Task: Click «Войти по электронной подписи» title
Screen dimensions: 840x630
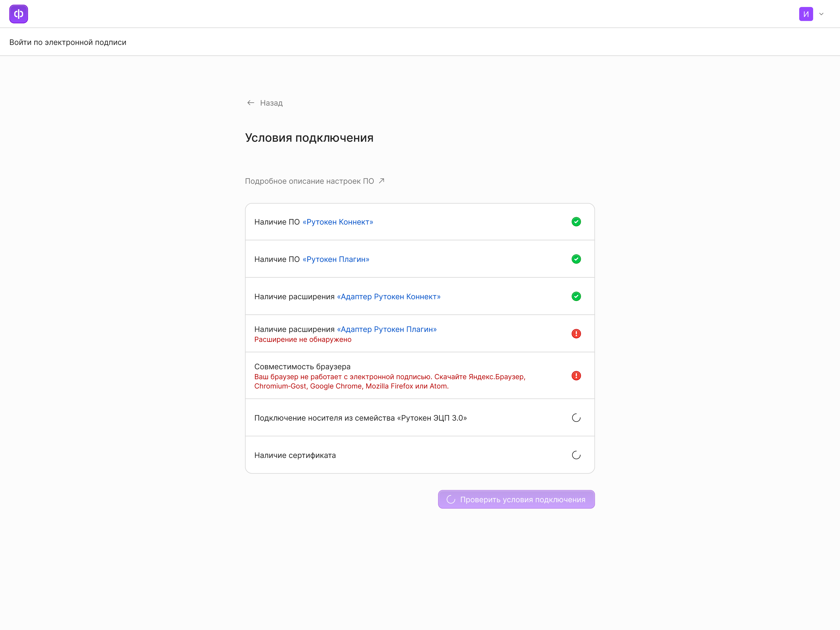Action: pos(68,42)
